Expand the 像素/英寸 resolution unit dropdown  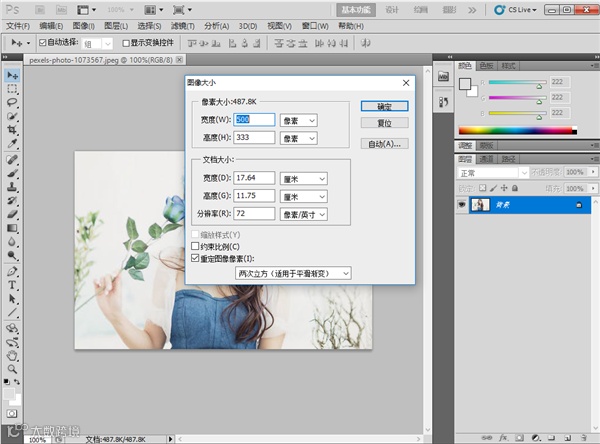point(304,214)
